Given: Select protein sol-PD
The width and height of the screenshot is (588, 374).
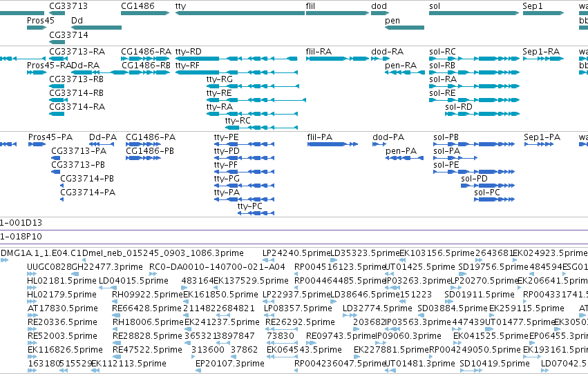Looking at the screenshot, I should [x=488, y=186].
